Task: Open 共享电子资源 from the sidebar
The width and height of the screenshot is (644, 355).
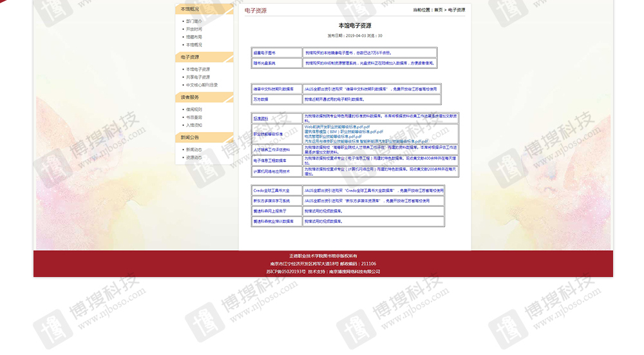Action: (x=198, y=77)
